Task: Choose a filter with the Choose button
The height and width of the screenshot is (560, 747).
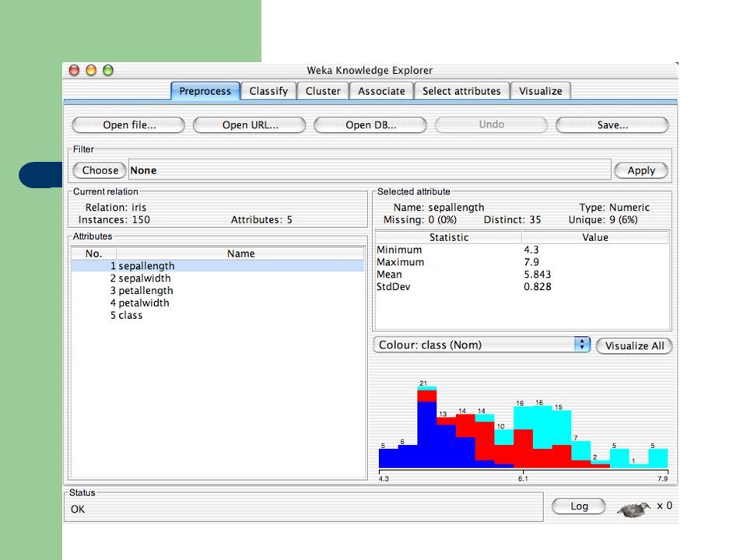Action: point(100,170)
